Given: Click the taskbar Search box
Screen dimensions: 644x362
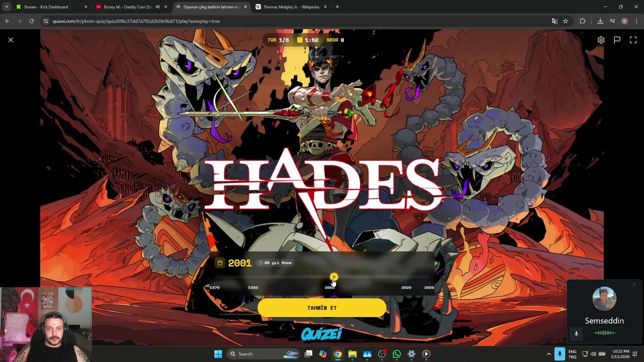Looking at the screenshot, I should pyautogui.click(x=264, y=354).
